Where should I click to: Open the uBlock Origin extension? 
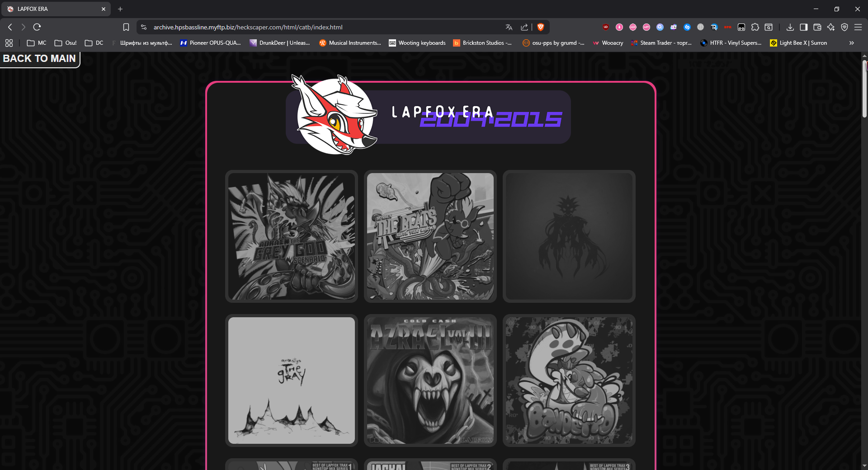click(x=606, y=27)
